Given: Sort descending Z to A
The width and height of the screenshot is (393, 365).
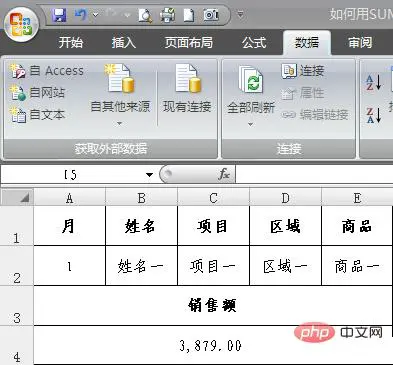Looking at the screenshot, I should pos(374,115).
